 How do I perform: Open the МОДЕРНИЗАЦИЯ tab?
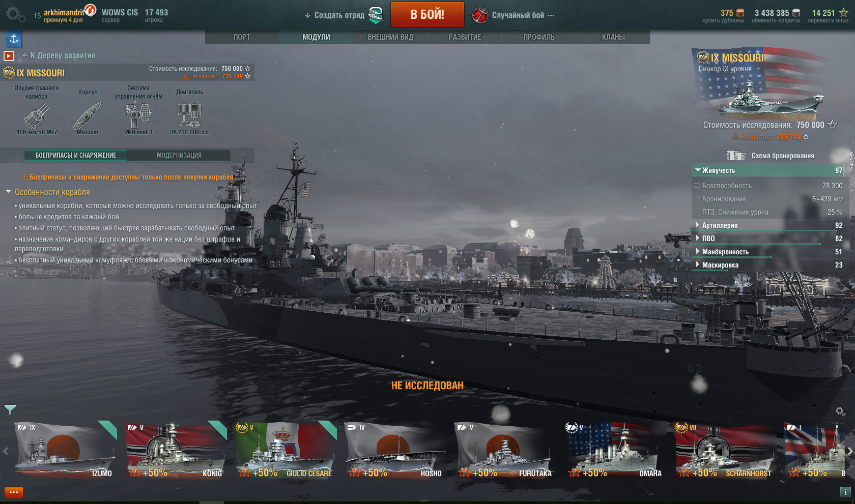pyautogui.click(x=179, y=155)
